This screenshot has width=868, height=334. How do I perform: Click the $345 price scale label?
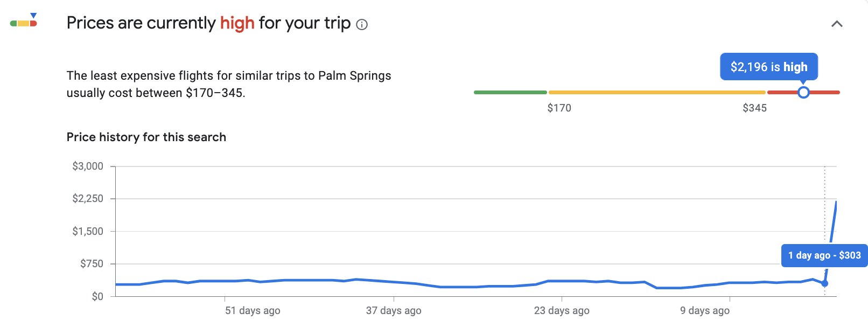[x=754, y=108]
